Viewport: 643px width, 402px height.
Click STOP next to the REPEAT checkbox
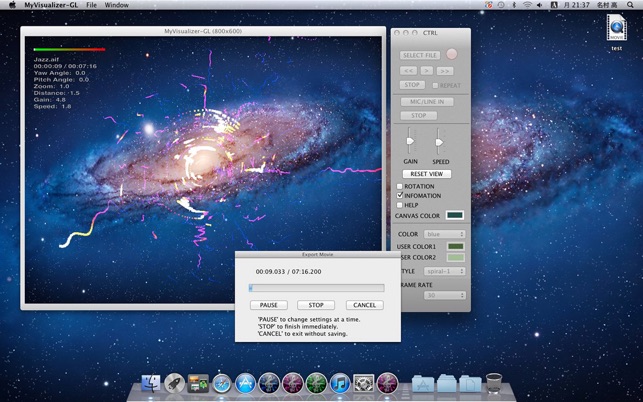tap(412, 85)
